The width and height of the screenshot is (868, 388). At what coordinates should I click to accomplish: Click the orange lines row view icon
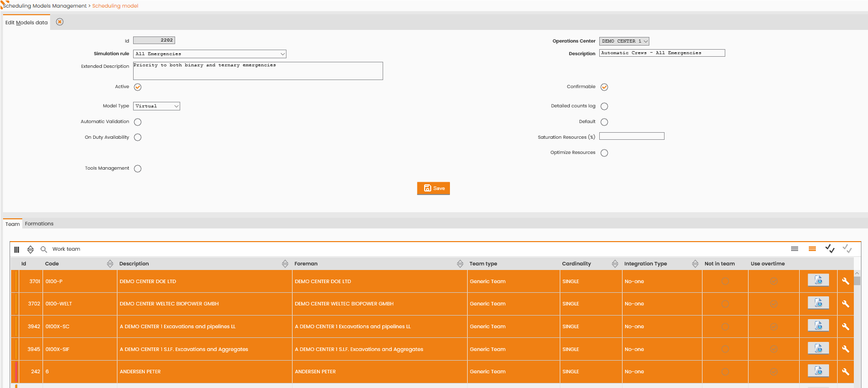pos(812,249)
